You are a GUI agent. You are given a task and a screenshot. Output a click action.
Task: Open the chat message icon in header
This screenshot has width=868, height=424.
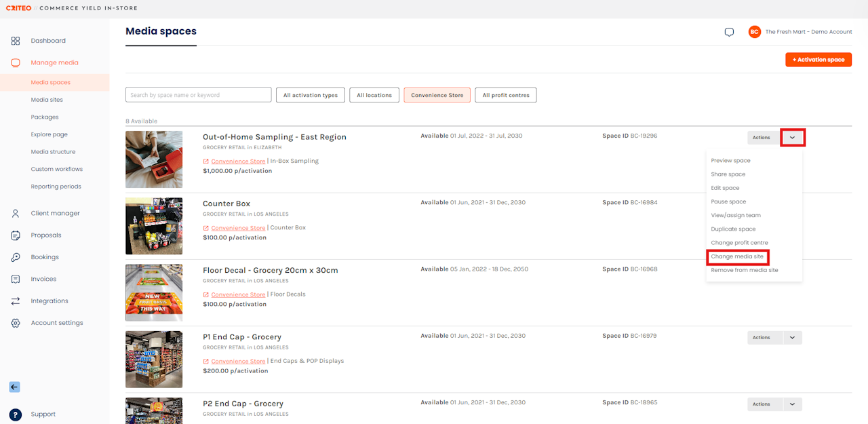[729, 32]
